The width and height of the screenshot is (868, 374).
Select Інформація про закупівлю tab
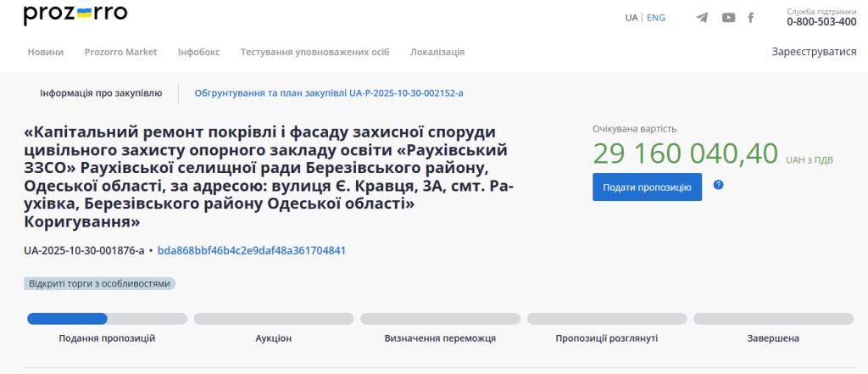tap(101, 93)
